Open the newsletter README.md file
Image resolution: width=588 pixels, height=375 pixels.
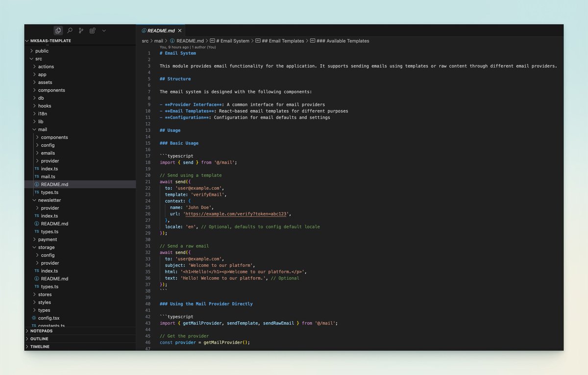[x=54, y=224]
